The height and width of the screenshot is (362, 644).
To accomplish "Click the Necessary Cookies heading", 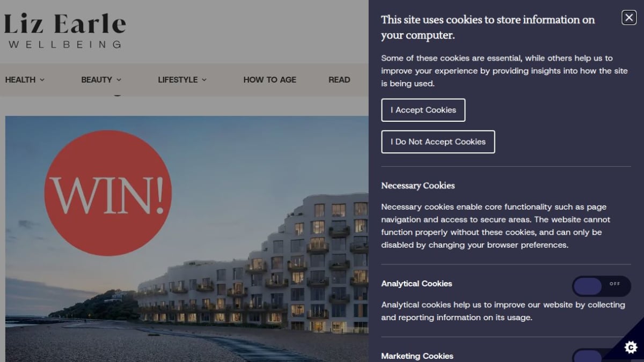I will (418, 186).
